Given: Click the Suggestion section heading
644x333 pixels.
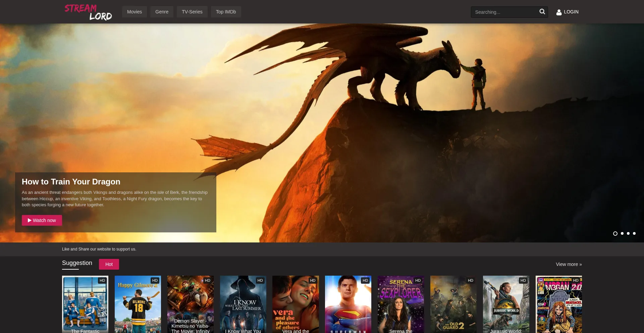Looking at the screenshot, I should pyautogui.click(x=77, y=263).
